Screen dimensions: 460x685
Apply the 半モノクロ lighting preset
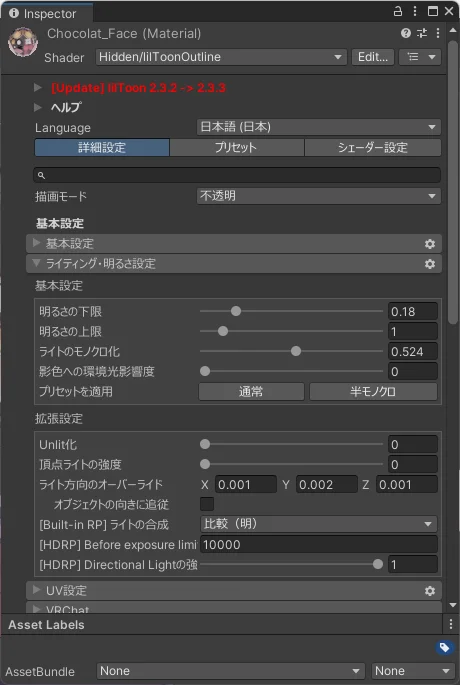pyautogui.click(x=374, y=391)
